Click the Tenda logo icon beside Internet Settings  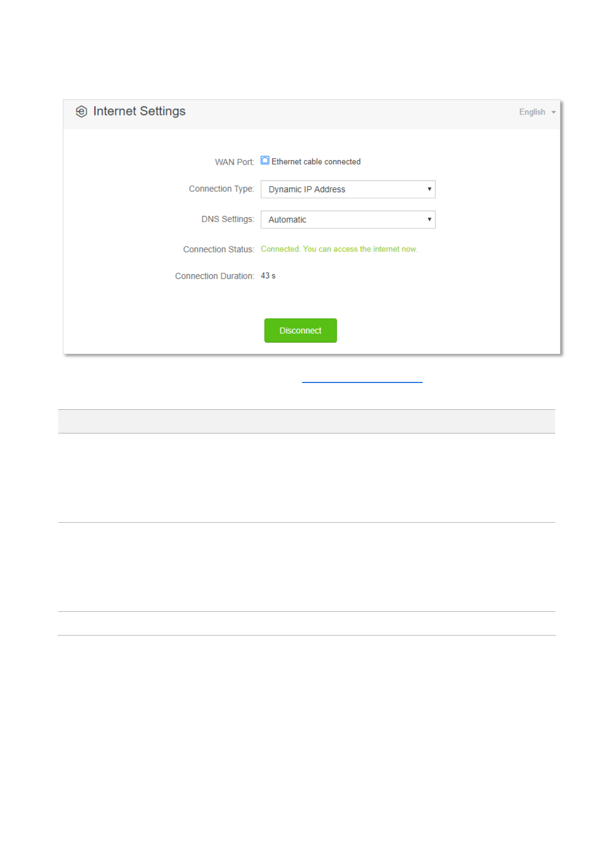coord(81,111)
